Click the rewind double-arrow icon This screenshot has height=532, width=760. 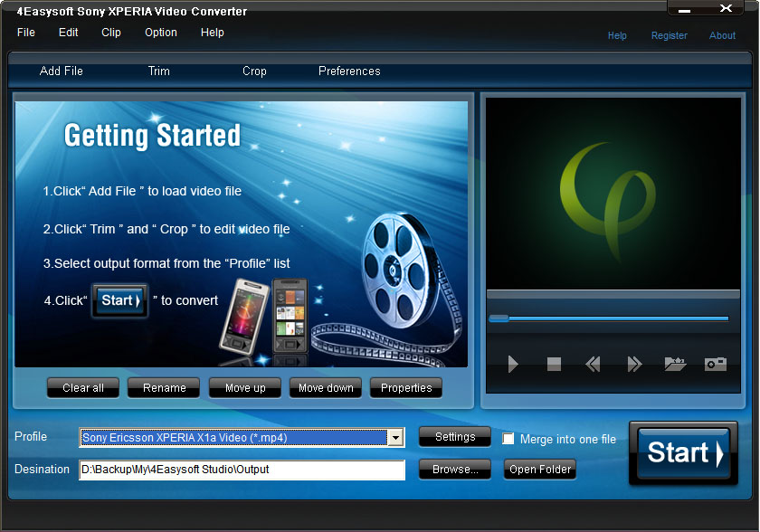594,364
